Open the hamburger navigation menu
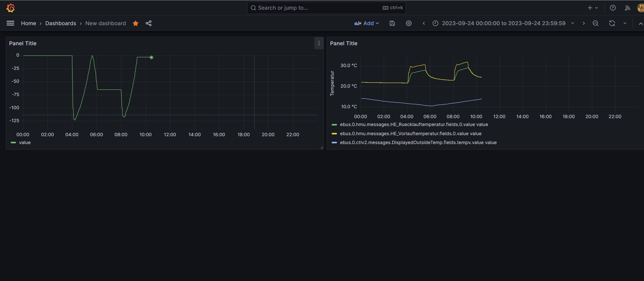The image size is (644, 281). click(10, 23)
